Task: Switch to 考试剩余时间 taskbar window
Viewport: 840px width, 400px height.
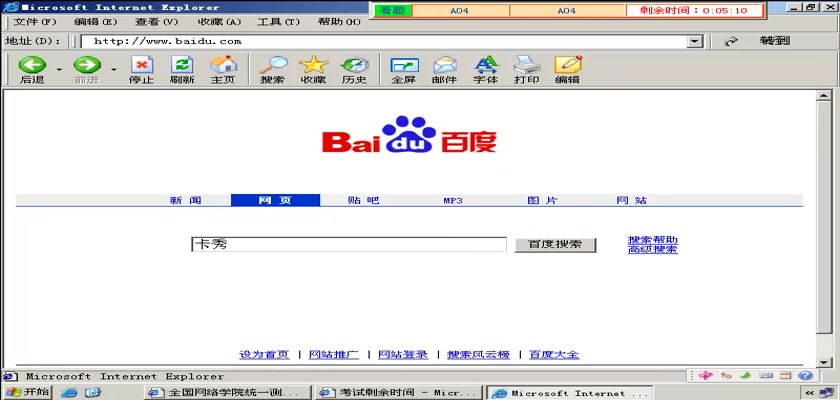Action: [399, 393]
